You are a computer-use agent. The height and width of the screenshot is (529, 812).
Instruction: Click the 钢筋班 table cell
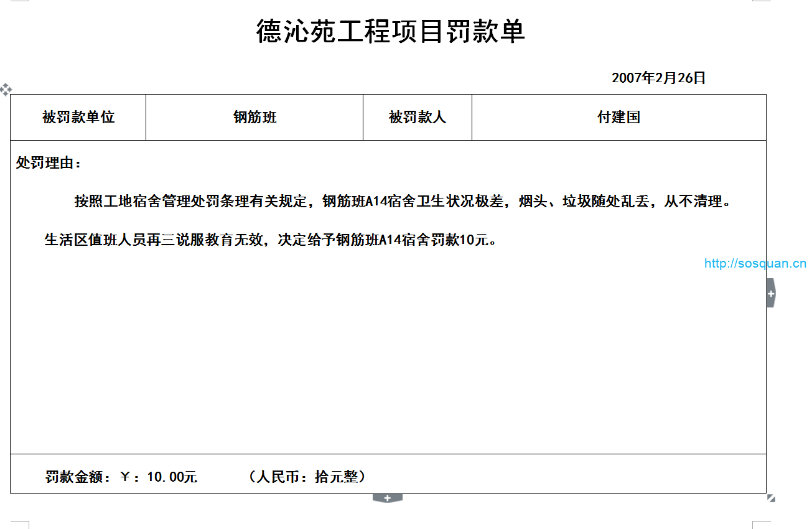click(254, 117)
